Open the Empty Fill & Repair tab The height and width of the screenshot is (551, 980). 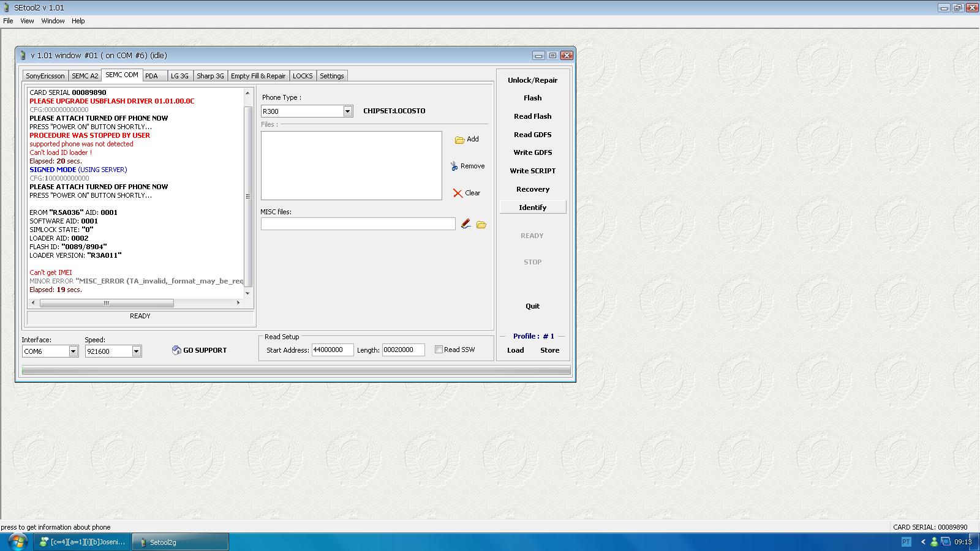point(258,76)
